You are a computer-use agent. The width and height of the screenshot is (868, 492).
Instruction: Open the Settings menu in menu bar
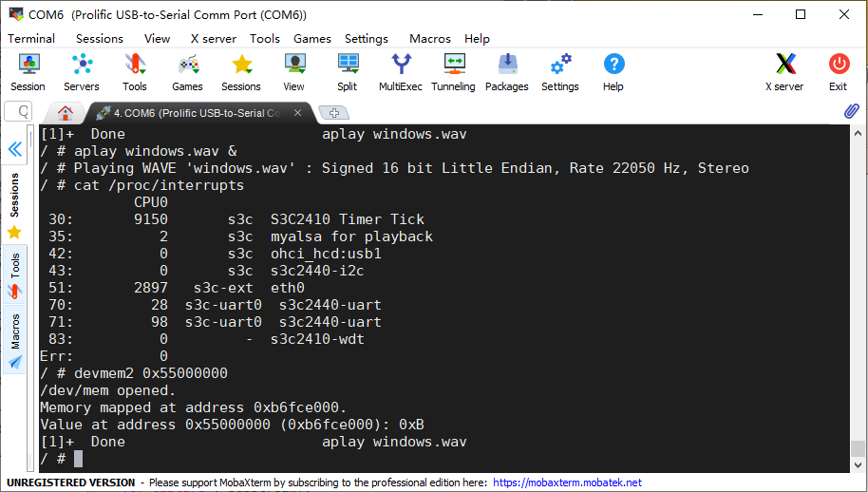coord(367,39)
